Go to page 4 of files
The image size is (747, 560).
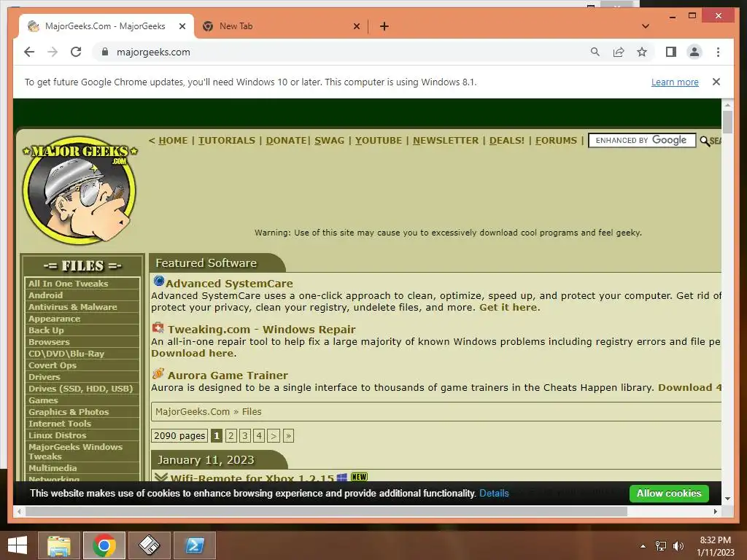[259, 436]
